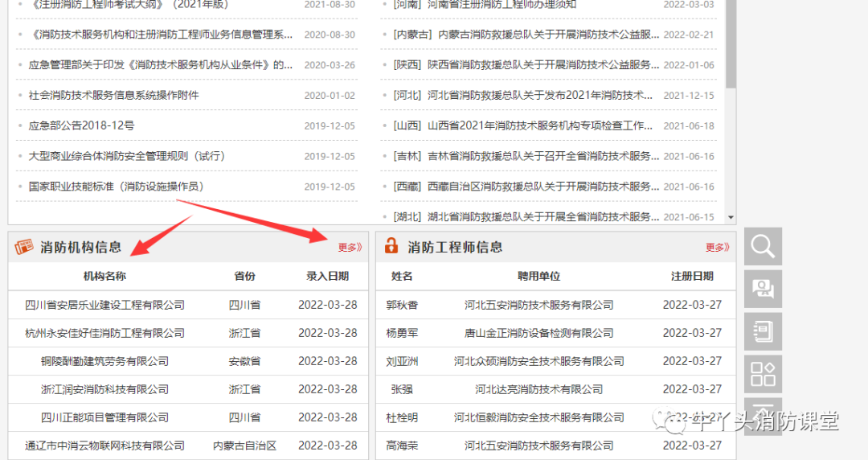The image size is (868, 460).
Task: Click the 消防工程师信息 panel title
Action: pos(455,247)
